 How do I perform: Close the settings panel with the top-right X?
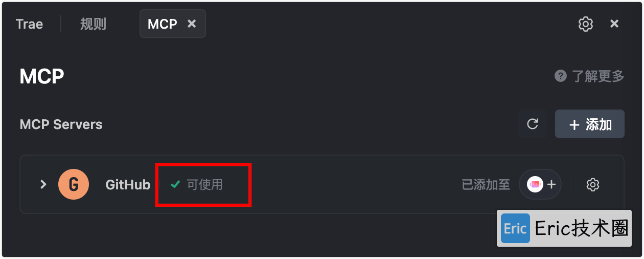click(x=615, y=24)
